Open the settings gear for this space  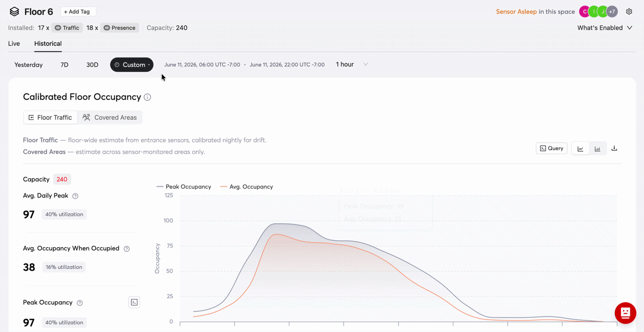click(x=629, y=12)
